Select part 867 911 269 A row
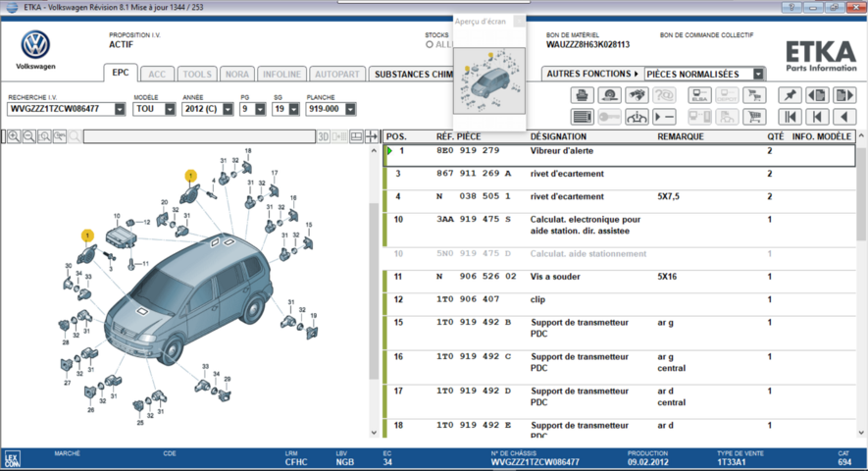 (x=620, y=179)
